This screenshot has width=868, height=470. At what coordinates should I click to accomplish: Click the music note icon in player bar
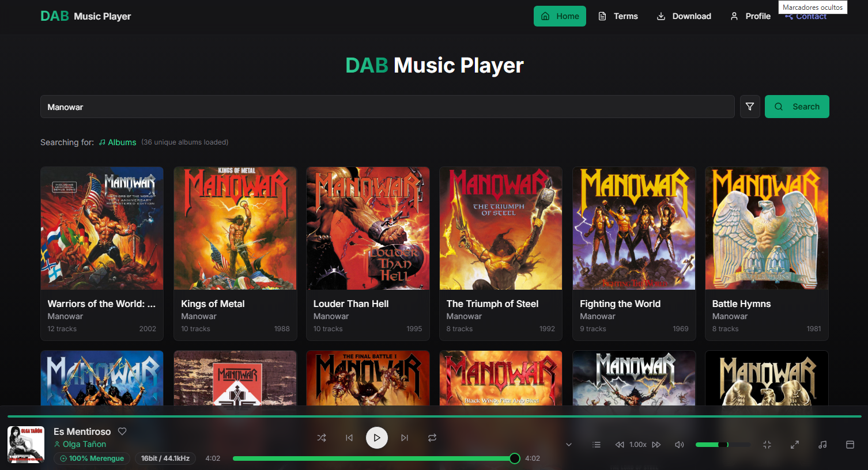click(x=822, y=445)
